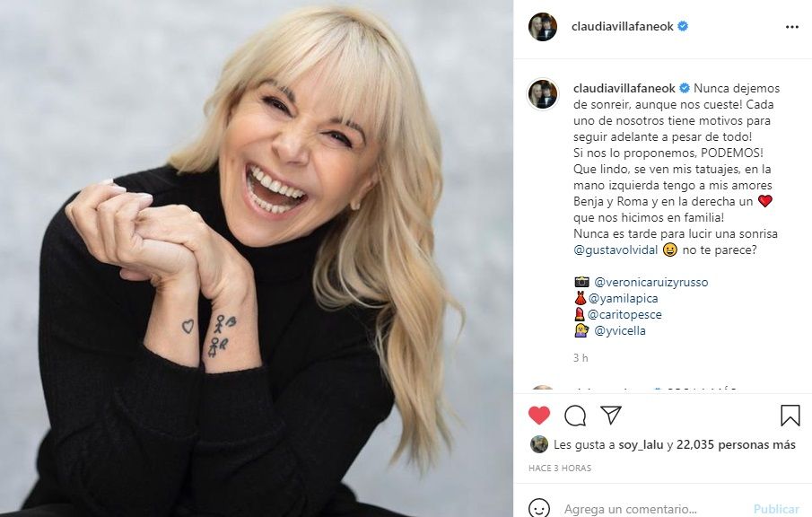Open the @veronicaruizyrusso photographer mention
This screenshot has width=812, height=517.
click(x=650, y=282)
